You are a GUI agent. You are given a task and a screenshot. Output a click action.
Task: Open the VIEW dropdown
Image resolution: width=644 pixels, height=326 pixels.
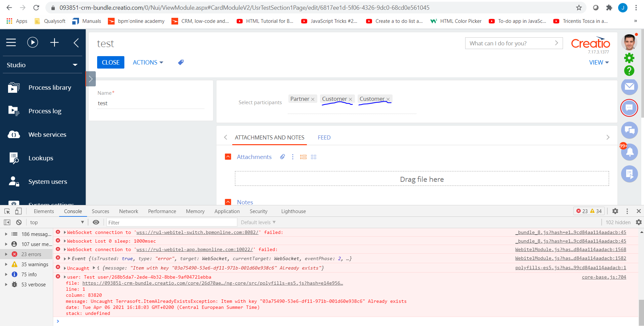pos(599,63)
